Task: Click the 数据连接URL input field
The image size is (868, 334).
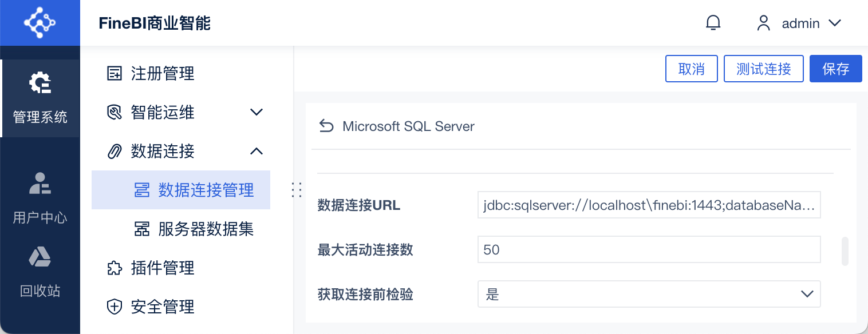Action: coord(649,205)
